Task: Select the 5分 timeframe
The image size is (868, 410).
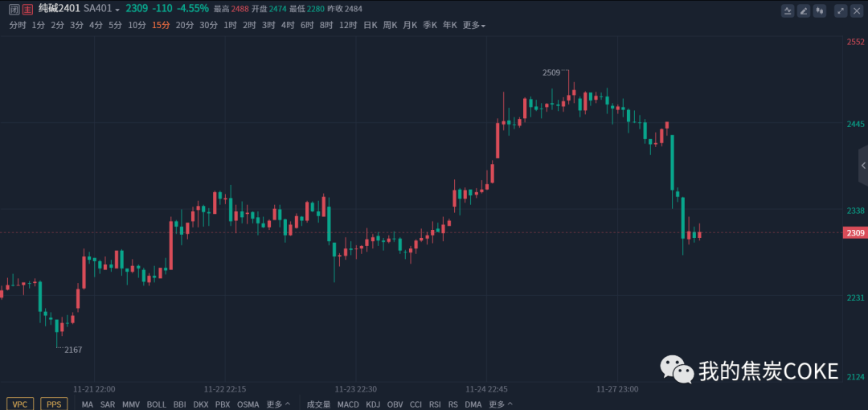Action: (115, 25)
